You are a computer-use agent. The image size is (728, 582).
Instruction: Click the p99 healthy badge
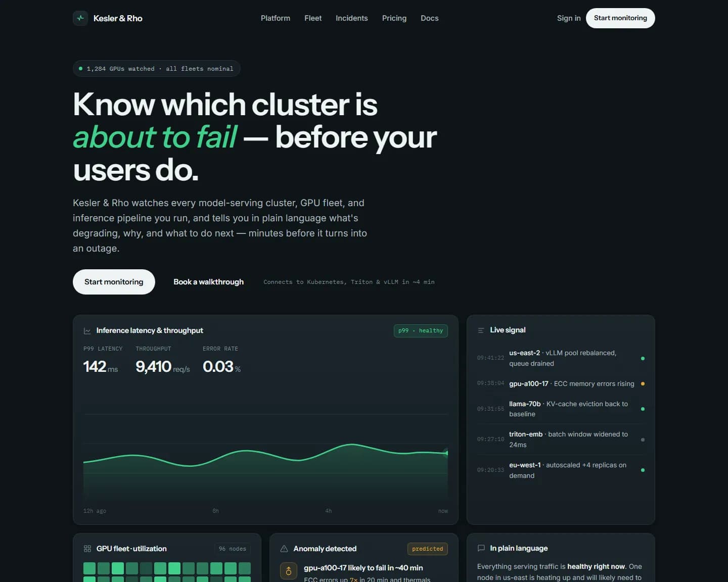click(x=421, y=331)
